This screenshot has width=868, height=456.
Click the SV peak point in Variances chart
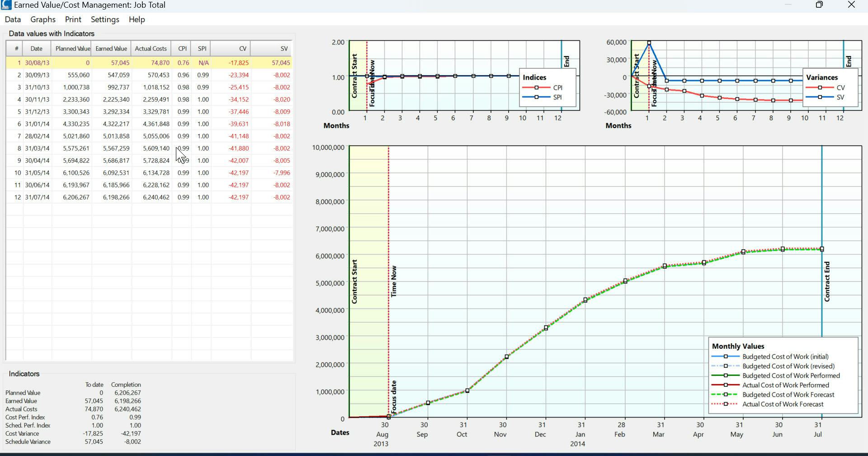[x=649, y=43]
